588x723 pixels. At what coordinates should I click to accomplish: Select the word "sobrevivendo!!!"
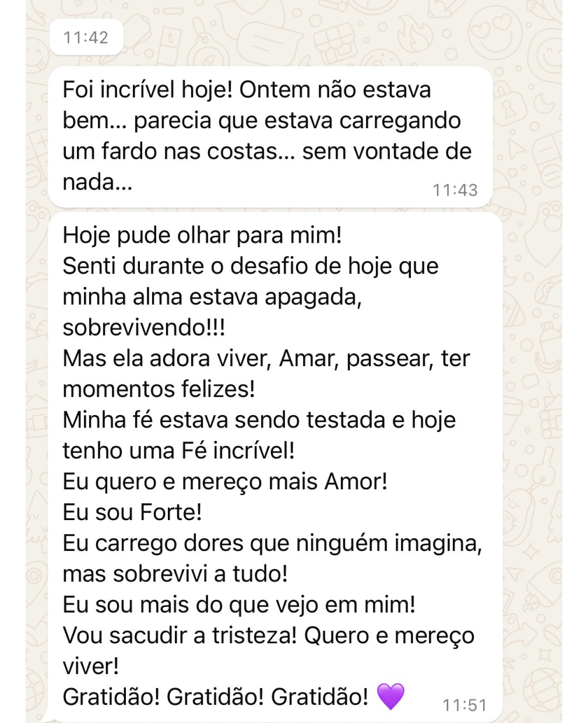(144, 328)
